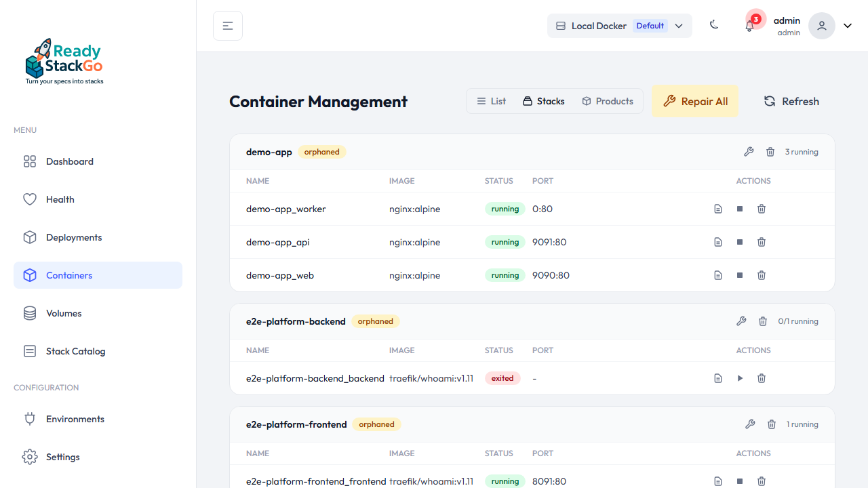Repair the demo-app stack using the wrench icon
The width and height of the screenshot is (868, 488).
749,152
